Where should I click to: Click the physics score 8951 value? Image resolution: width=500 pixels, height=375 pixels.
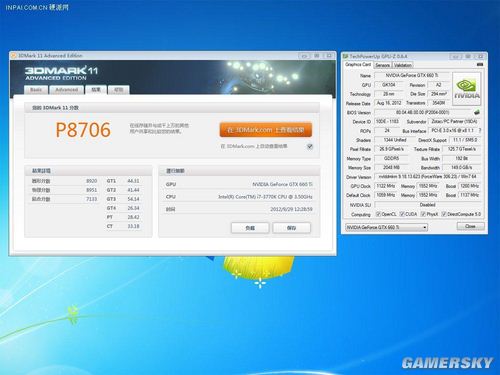pos(92,190)
